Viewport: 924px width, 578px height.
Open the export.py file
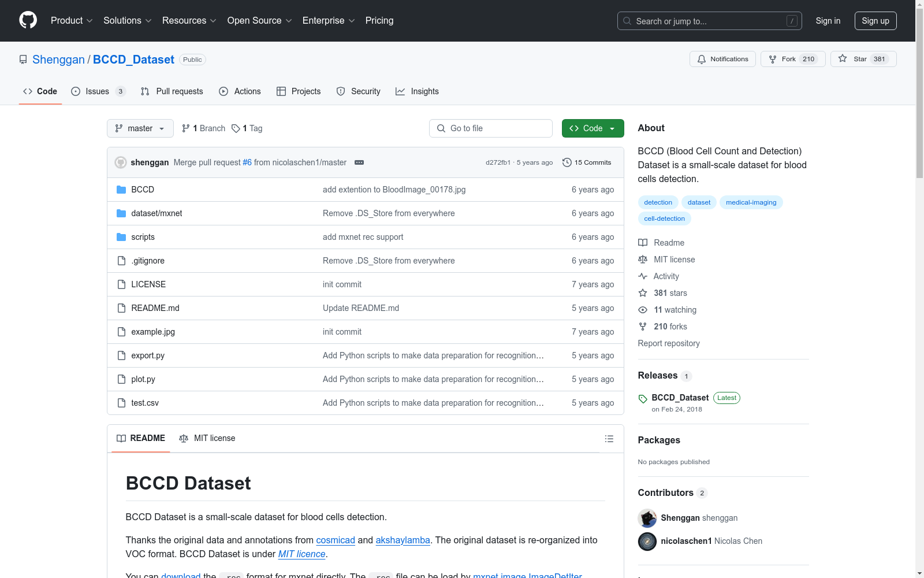(148, 355)
